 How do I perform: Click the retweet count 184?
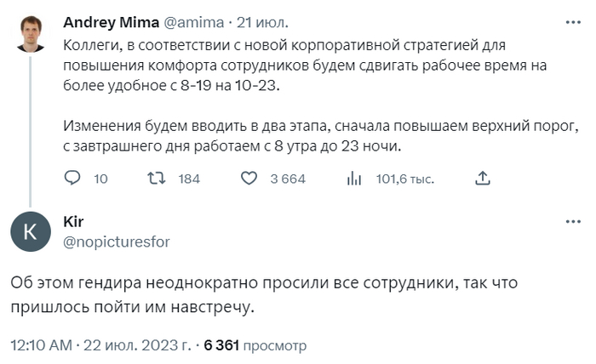point(188,179)
